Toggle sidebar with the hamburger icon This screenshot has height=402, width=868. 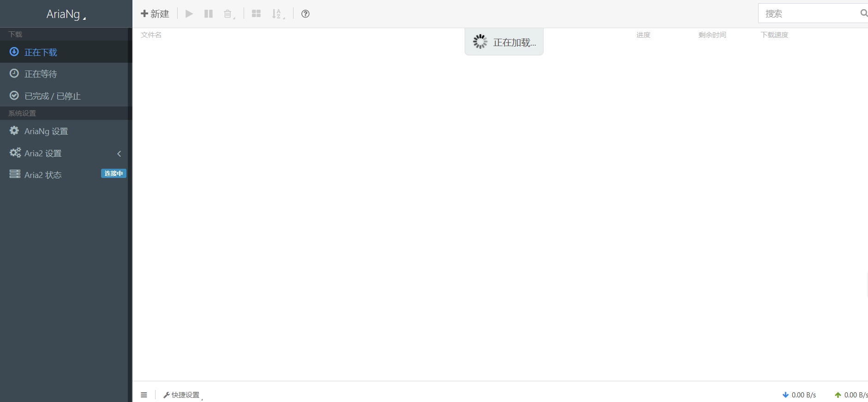tap(144, 395)
